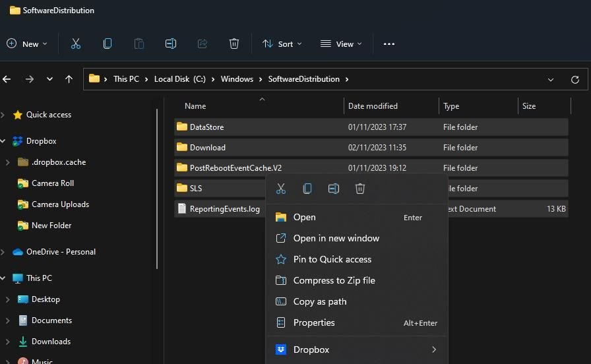
Task: Click the Delete trash icon in the top toolbar
Action: pyautogui.click(x=234, y=44)
